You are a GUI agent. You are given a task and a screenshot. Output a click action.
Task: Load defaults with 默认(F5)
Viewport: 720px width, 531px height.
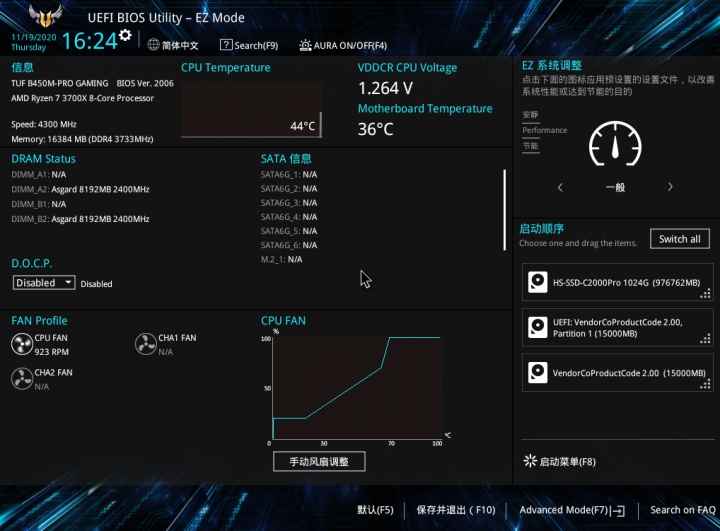pos(375,510)
